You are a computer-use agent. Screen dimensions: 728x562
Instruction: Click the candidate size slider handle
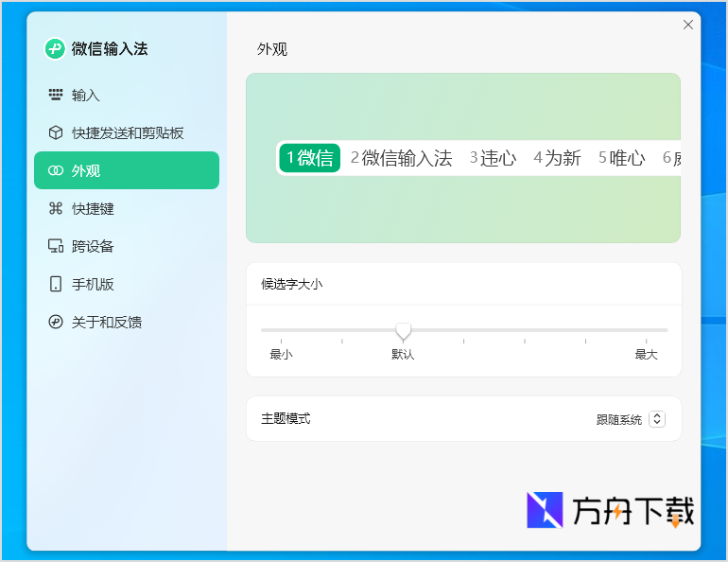(403, 332)
